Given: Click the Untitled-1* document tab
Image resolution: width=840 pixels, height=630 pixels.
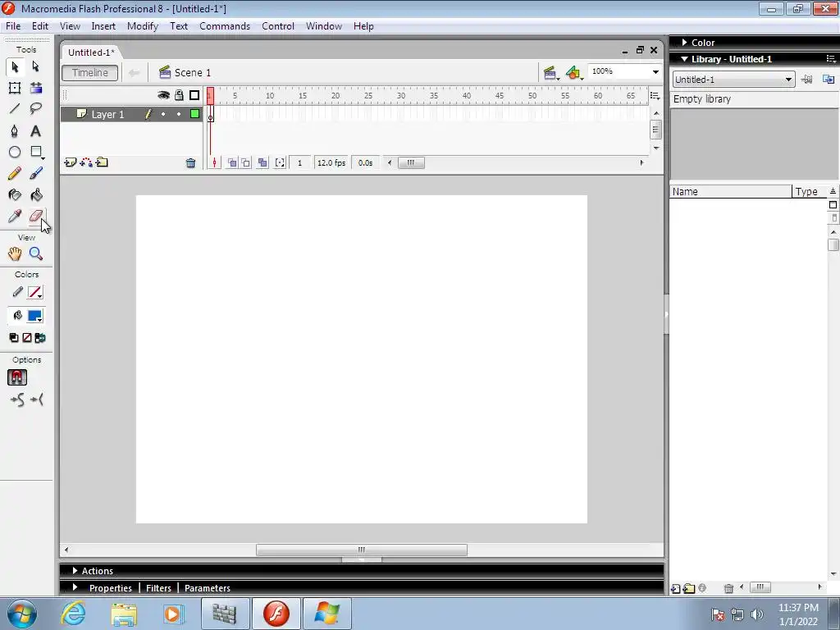Looking at the screenshot, I should point(91,52).
